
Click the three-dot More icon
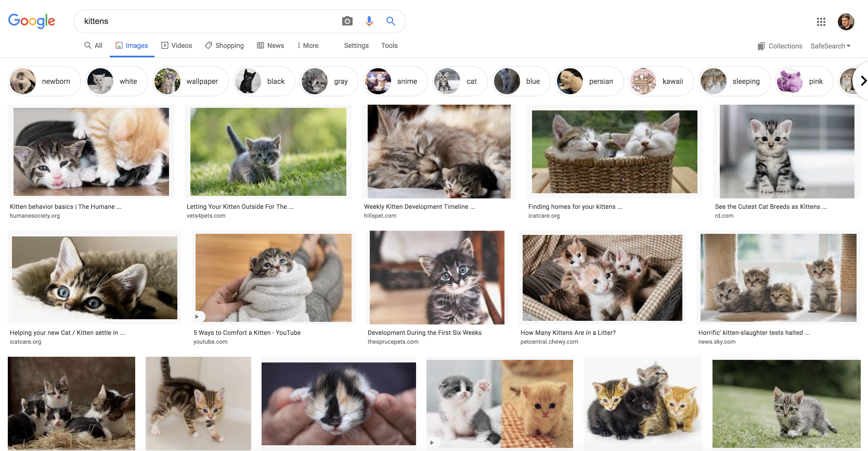(299, 45)
